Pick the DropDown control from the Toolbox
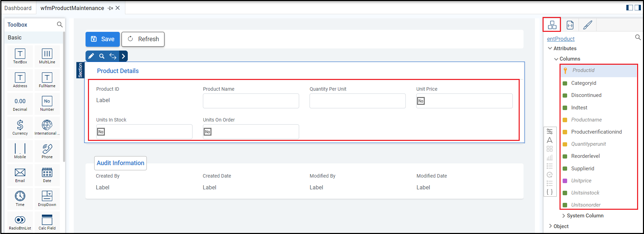644x234 pixels. [x=47, y=198]
